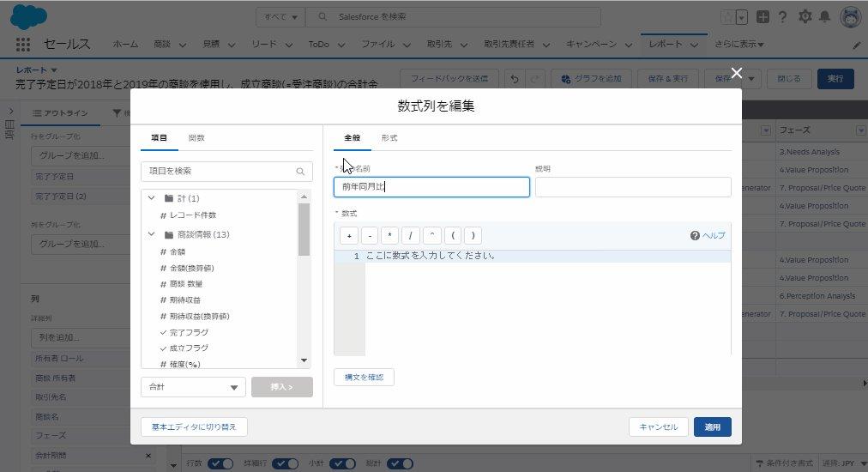Image resolution: width=868 pixels, height=472 pixels.
Task: Toggle the 小計 switch
Action: pos(343,463)
